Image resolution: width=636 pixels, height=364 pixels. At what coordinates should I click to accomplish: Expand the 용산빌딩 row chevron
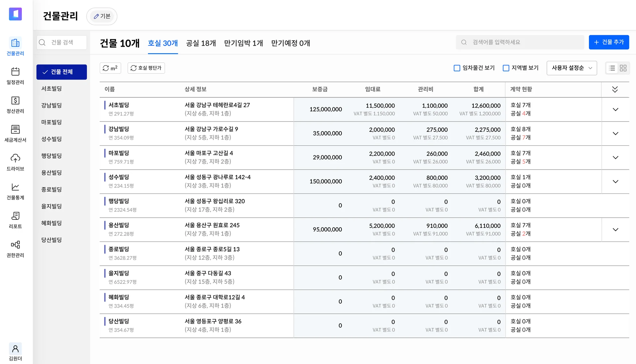tap(615, 230)
